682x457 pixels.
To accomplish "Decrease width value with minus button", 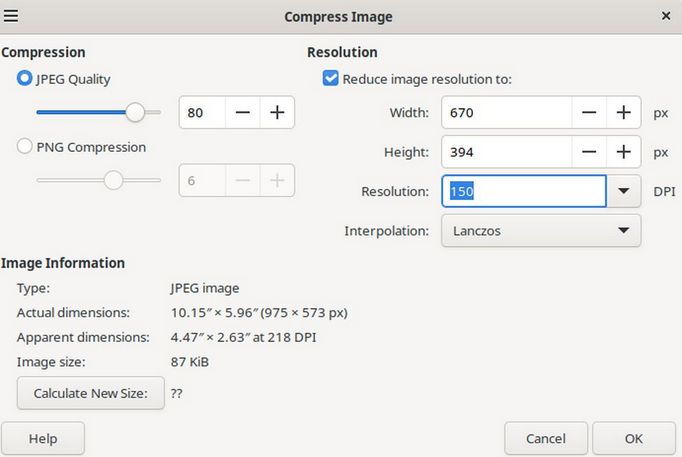I will tap(589, 113).
